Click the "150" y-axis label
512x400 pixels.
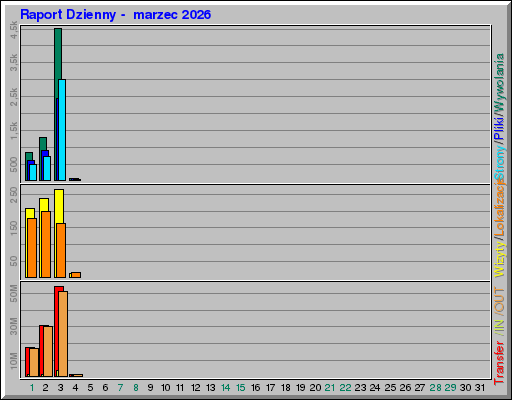(x=14, y=228)
